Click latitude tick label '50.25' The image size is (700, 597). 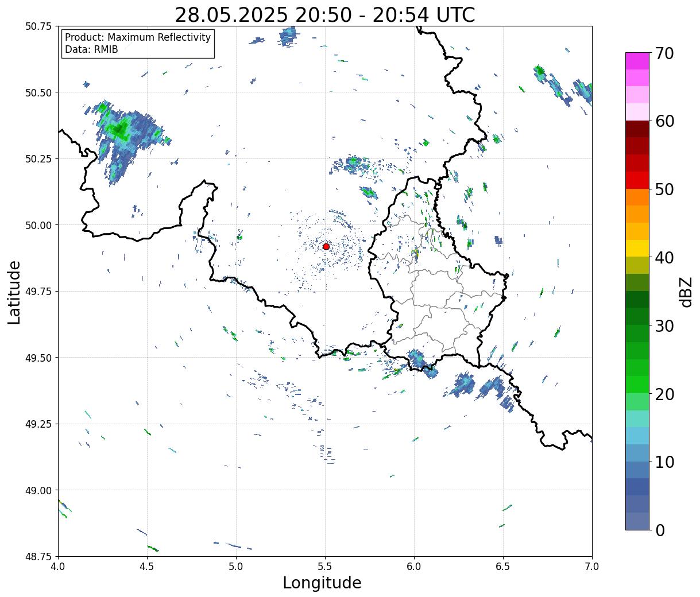coord(38,159)
